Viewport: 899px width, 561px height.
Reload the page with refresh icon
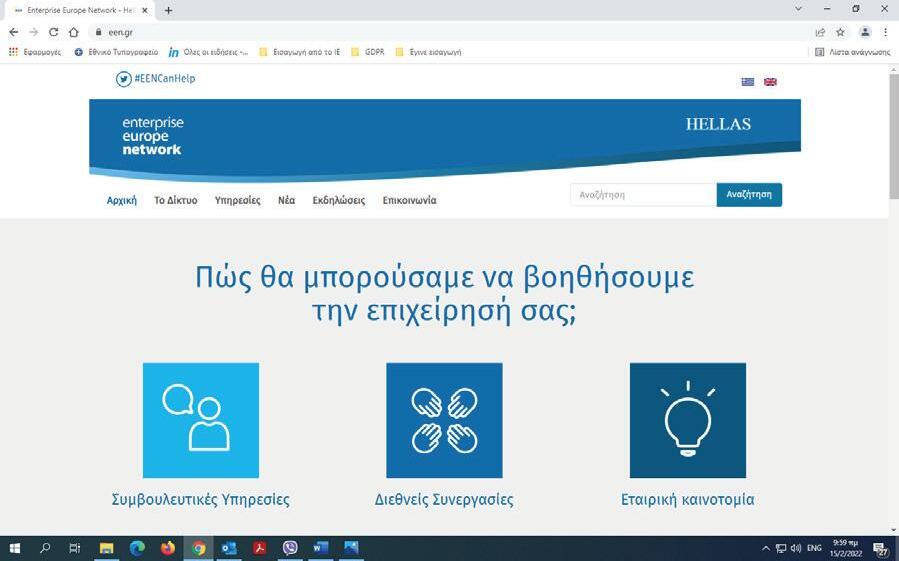pos(53,32)
